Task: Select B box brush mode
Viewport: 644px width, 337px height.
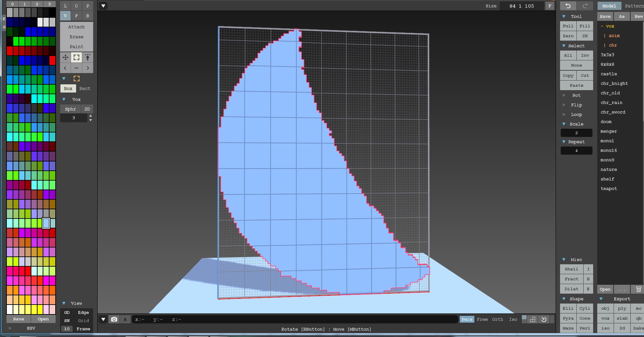Action: point(88,16)
